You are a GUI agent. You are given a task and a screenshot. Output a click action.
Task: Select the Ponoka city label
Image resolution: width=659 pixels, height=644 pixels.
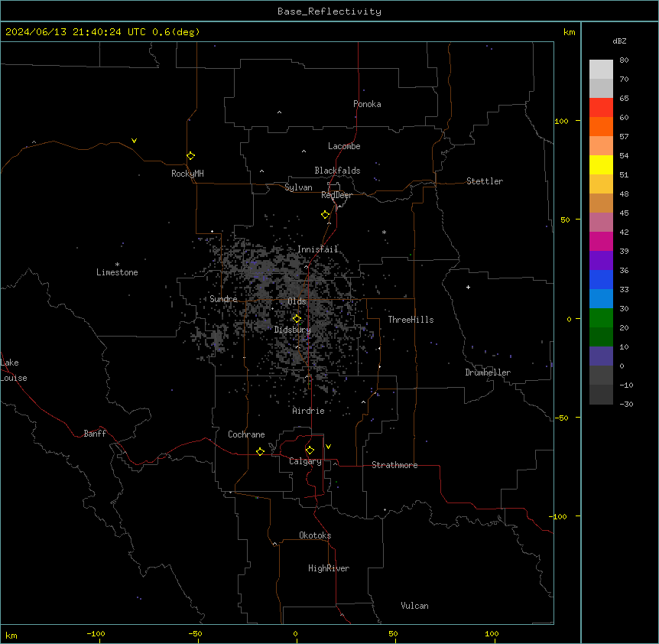pos(367,104)
